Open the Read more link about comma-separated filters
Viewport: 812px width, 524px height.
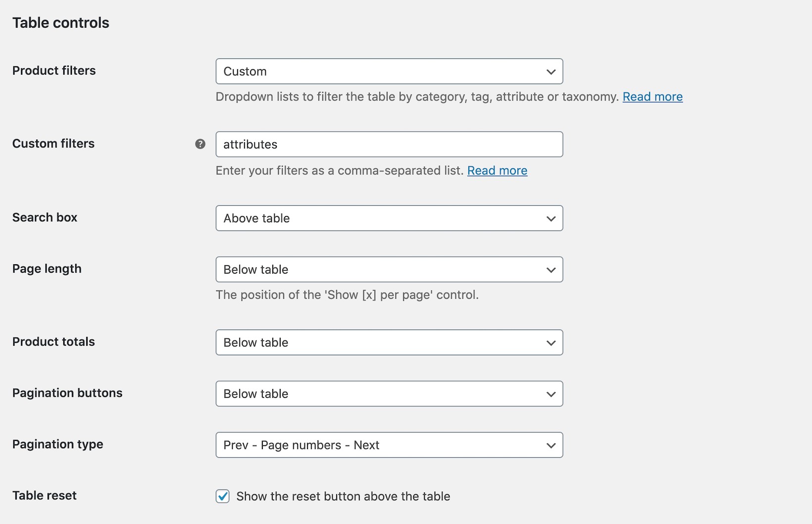point(497,170)
